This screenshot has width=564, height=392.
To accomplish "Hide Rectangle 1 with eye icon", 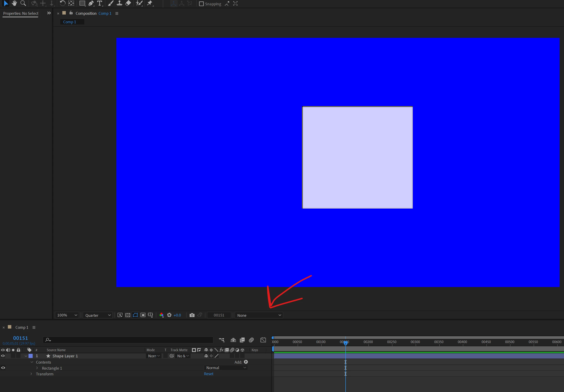I will tap(3, 368).
